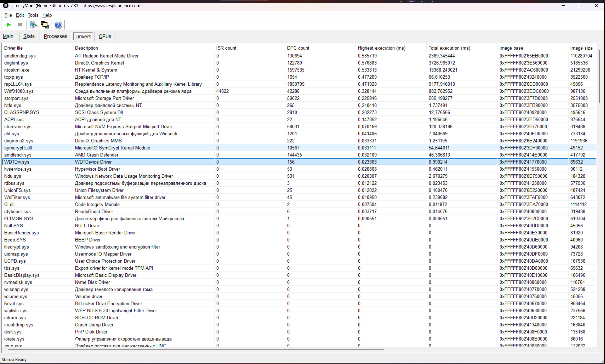The height and width of the screenshot is (364, 605).
Task: Go to the Stats tab
Action: pyautogui.click(x=29, y=36)
